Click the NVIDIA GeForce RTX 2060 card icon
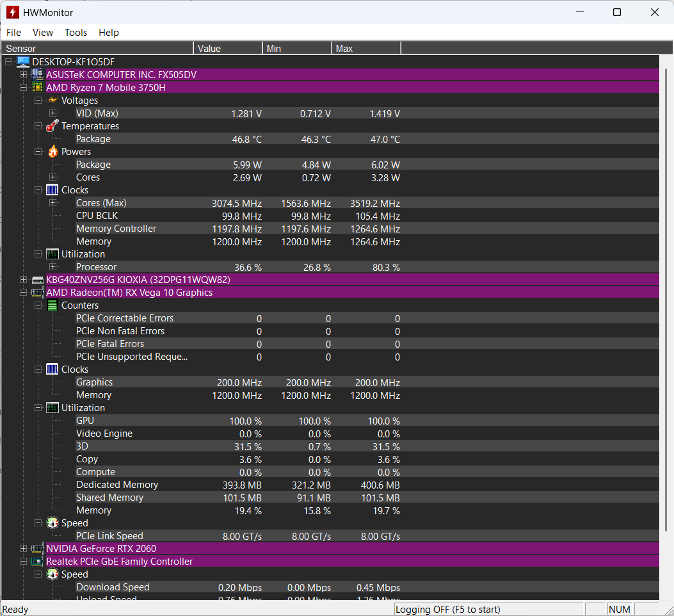This screenshot has height=616, width=674. 37,549
